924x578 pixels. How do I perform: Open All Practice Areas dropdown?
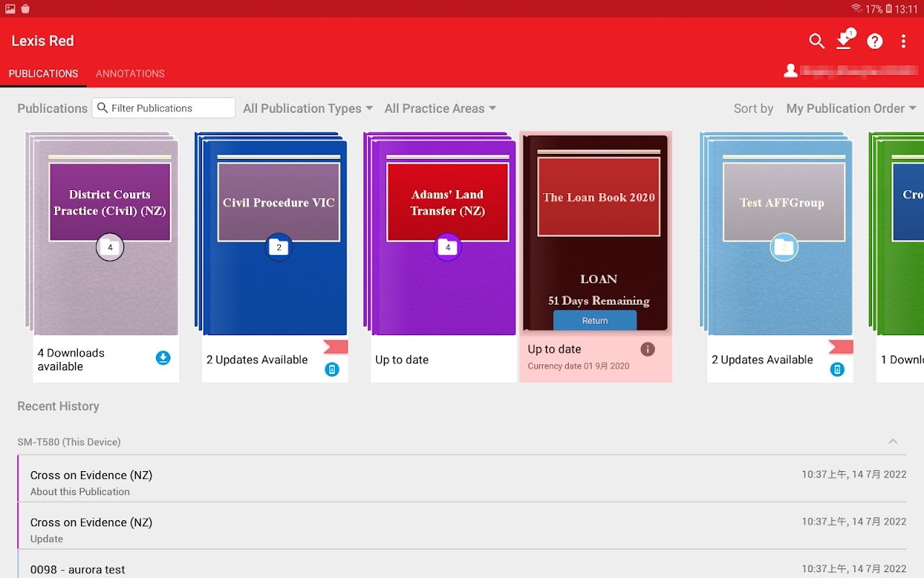click(440, 108)
